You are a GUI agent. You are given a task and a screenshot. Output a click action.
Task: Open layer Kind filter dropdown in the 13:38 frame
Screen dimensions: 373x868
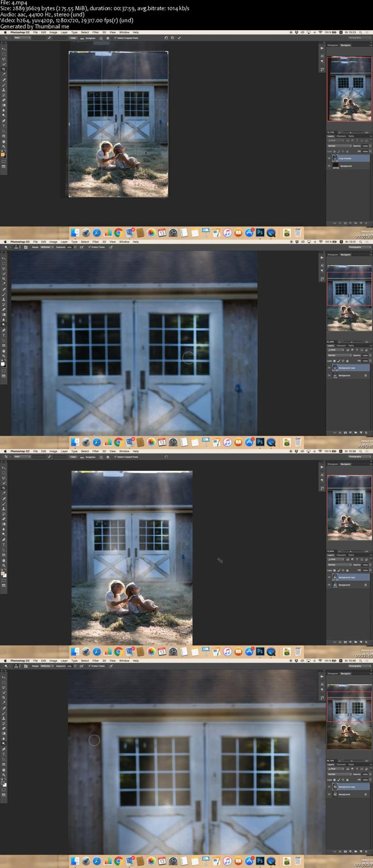[336, 559]
